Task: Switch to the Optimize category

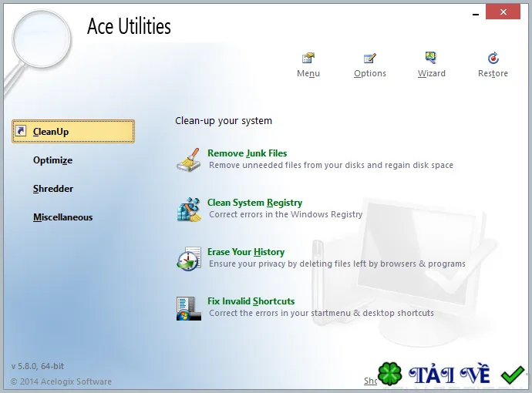Action: [x=52, y=160]
